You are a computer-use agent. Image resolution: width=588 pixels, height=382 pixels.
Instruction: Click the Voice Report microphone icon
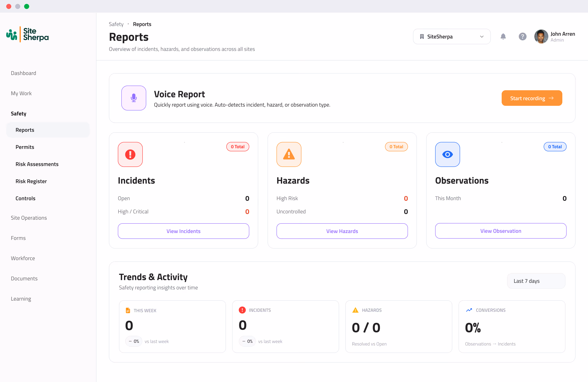134,98
